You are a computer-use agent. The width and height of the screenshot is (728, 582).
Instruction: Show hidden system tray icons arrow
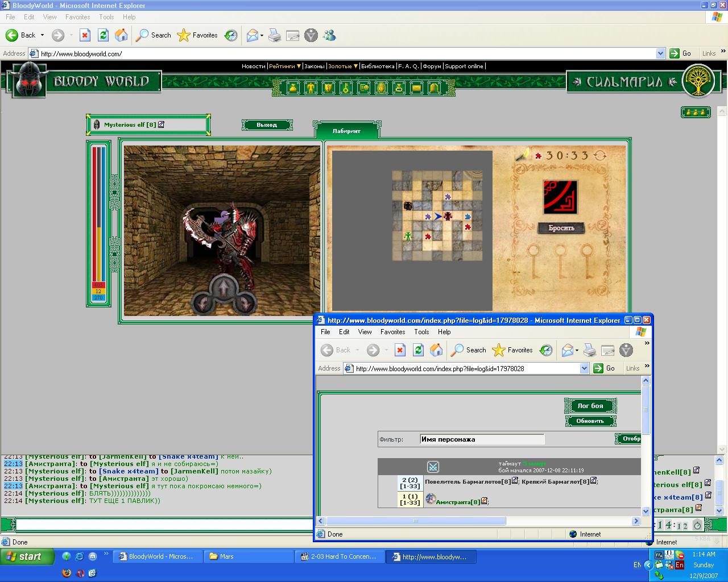(x=648, y=565)
